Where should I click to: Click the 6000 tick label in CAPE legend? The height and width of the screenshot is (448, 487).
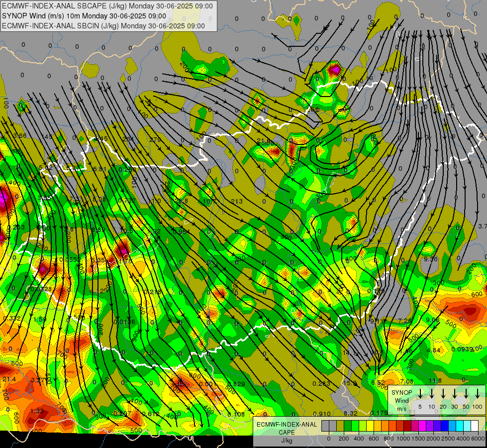478,439
